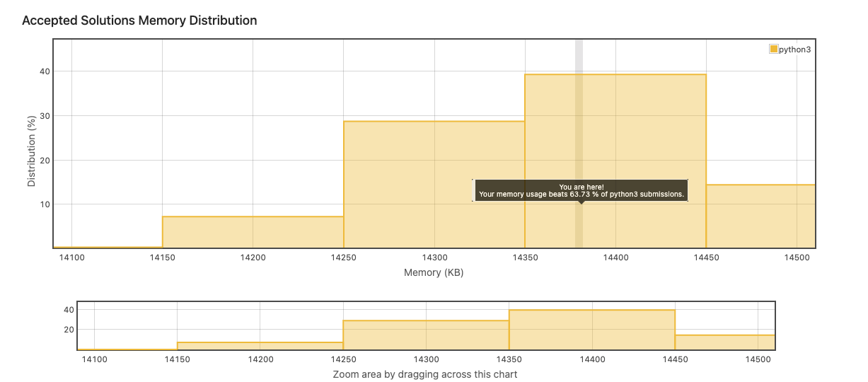Image resolution: width=868 pixels, height=382 pixels.
Task: Toggle the python3 legend color swatch
Action: tap(773, 49)
